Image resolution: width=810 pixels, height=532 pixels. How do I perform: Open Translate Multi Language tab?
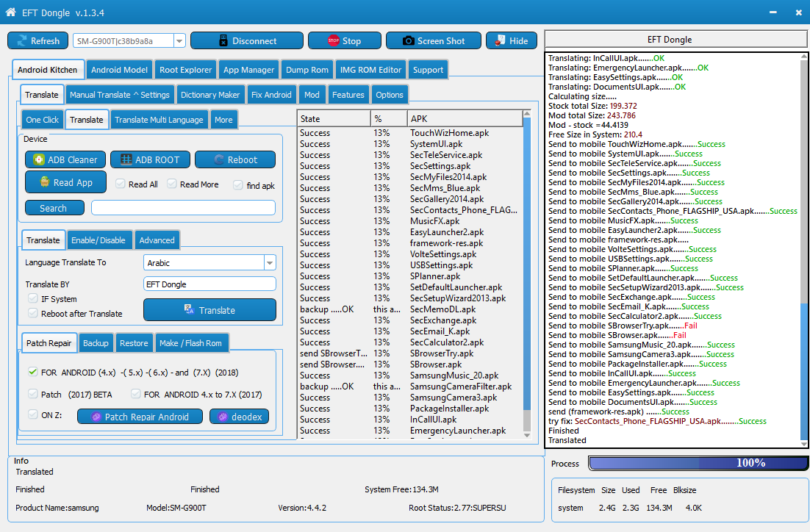[x=159, y=120]
